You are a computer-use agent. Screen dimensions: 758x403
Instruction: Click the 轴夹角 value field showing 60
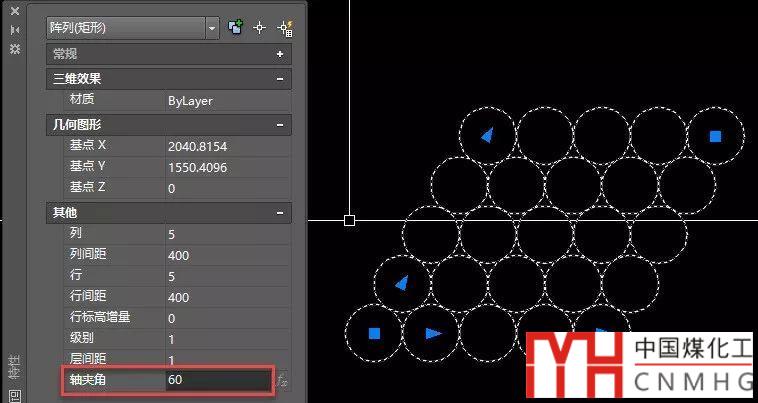click(x=217, y=380)
